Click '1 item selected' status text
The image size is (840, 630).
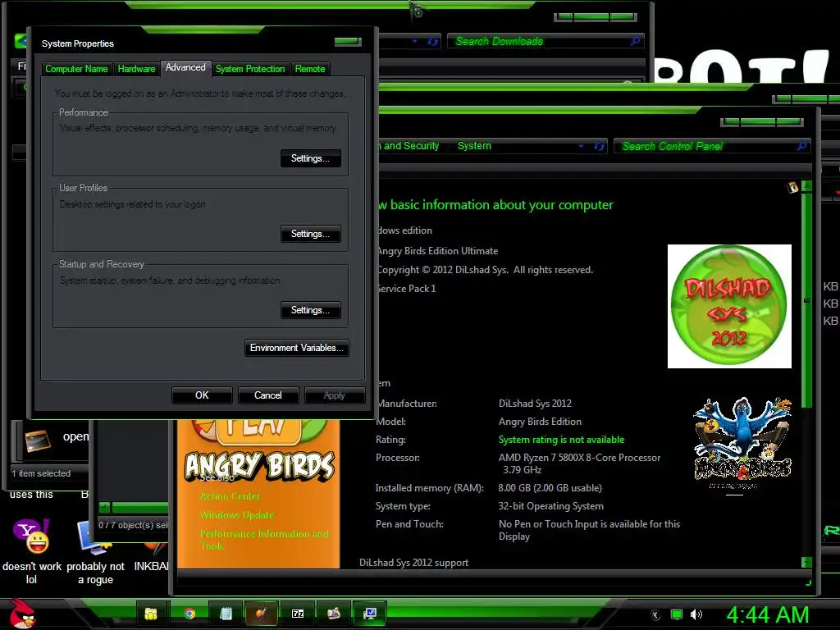click(x=41, y=473)
